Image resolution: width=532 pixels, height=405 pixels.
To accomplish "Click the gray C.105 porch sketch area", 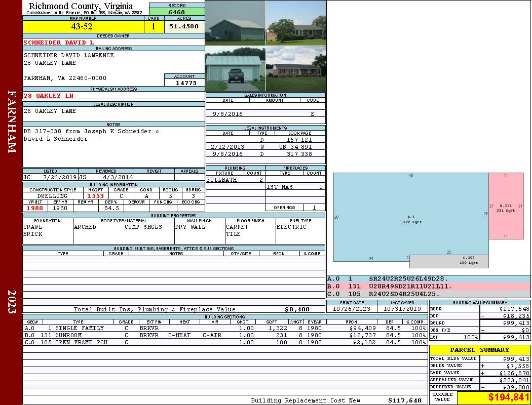I will tap(448, 261).
